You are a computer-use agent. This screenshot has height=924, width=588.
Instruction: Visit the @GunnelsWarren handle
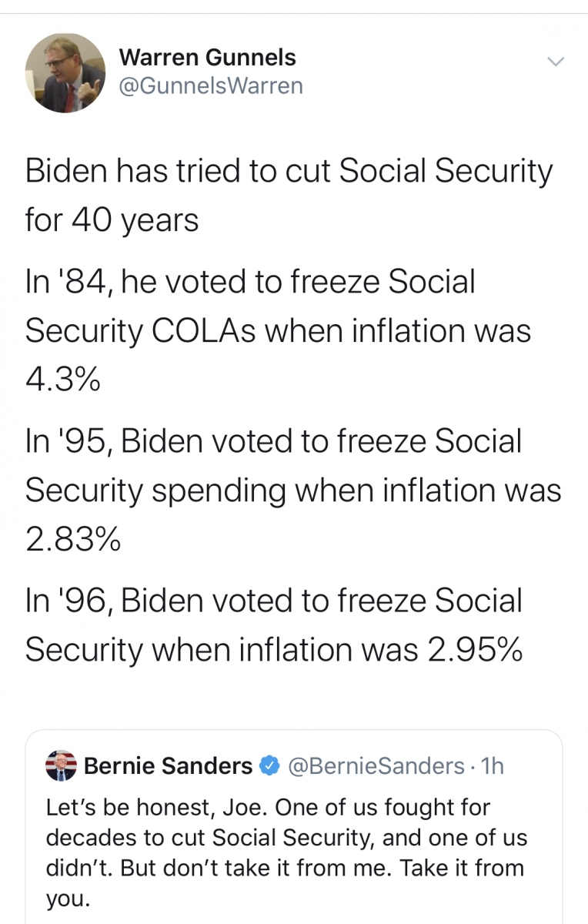tap(212, 85)
